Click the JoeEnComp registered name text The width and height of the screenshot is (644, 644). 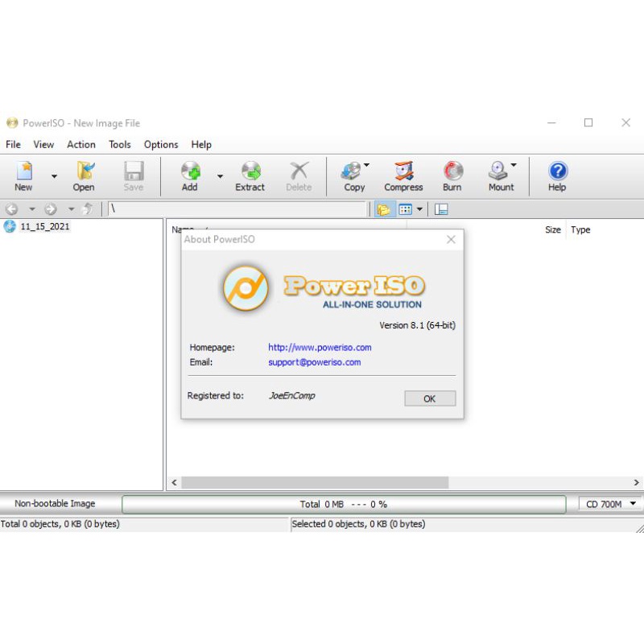[x=292, y=395]
